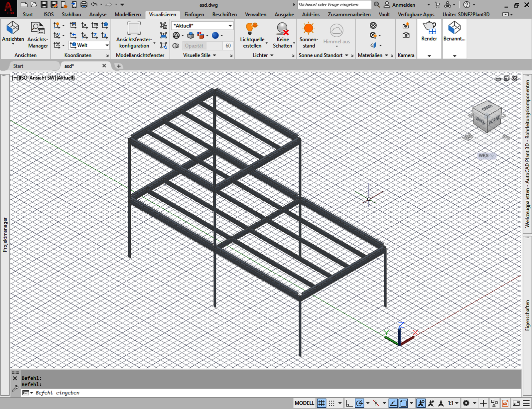Click the Benannt... cube icon
The image size is (532, 409).
pyautogui.click(x=454, y=28)
